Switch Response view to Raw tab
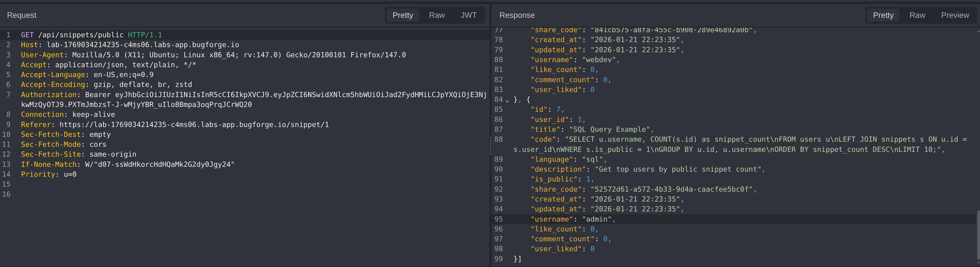Screen dimensions: 980x267 click(917, 15)
